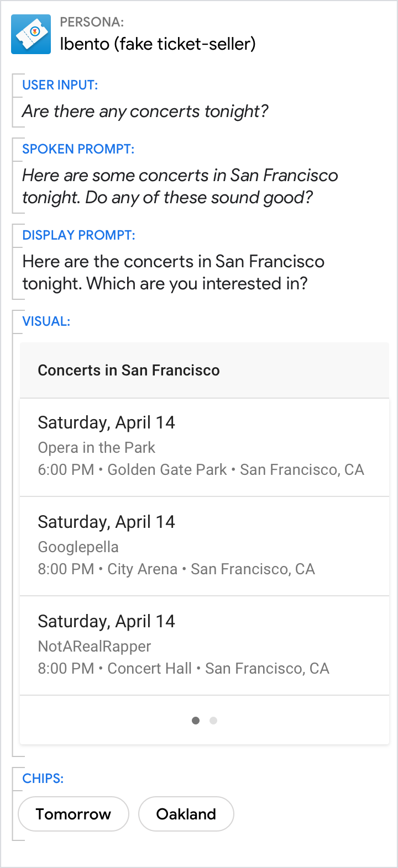Image resolution: width=398 pixels, height=868 pixels.
Task: Choose the Googlepella concert listing
Action: pyautogui.click(x=204, y=546)
